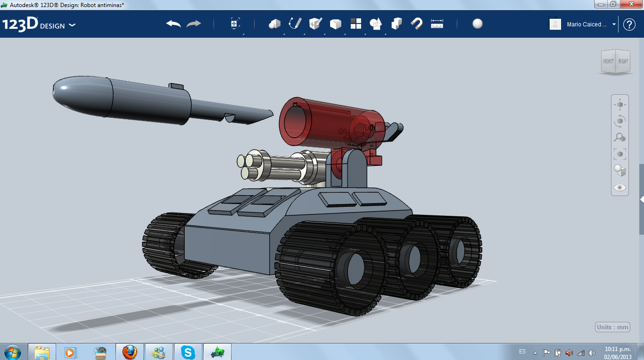Open the 123D Design application menu

click(39, 25)
